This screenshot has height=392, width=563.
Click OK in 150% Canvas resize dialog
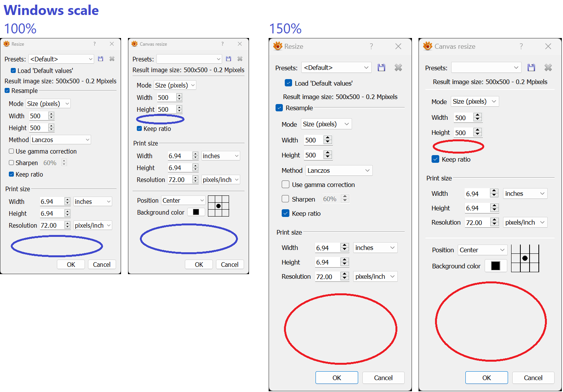(x=487, y=378)
